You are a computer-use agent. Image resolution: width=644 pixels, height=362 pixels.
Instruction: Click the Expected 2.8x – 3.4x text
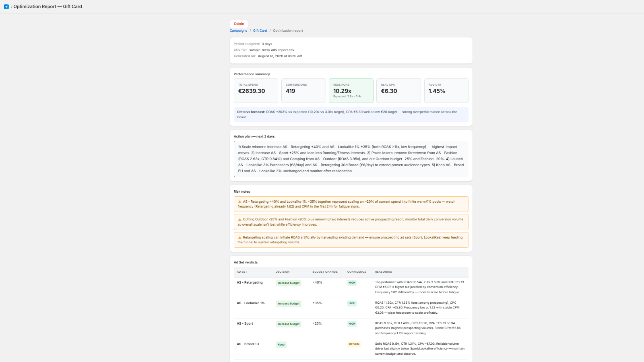coord(347,97)
